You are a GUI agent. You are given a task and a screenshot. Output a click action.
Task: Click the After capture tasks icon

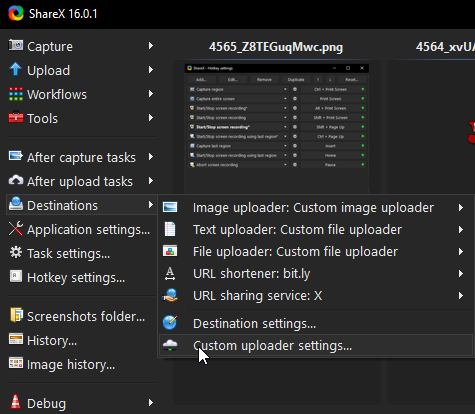tap(16, 156)
